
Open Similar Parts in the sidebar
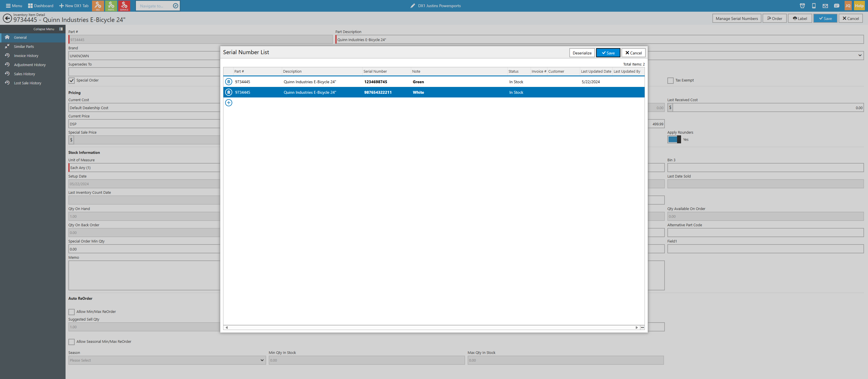click(x=33, y=46)
